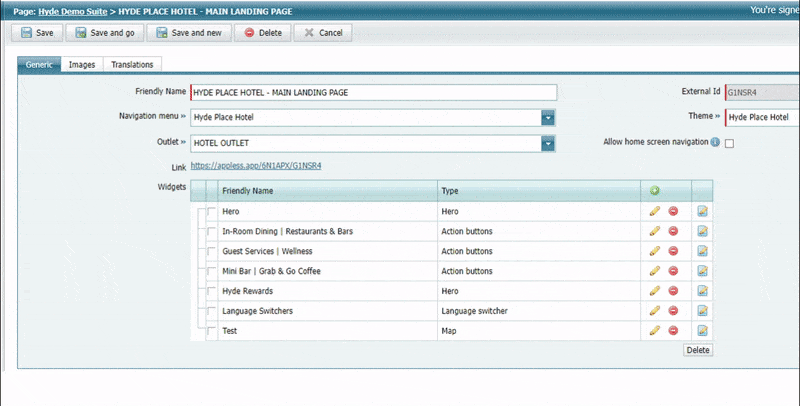Switch to the Images tab

tap(82, 65)
